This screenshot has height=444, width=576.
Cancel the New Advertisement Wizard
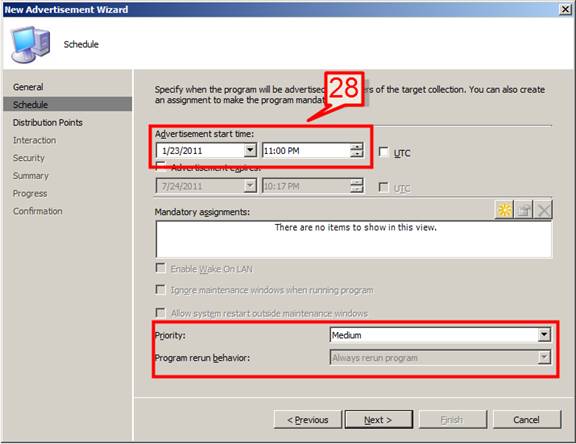click(x=527, y=420)
